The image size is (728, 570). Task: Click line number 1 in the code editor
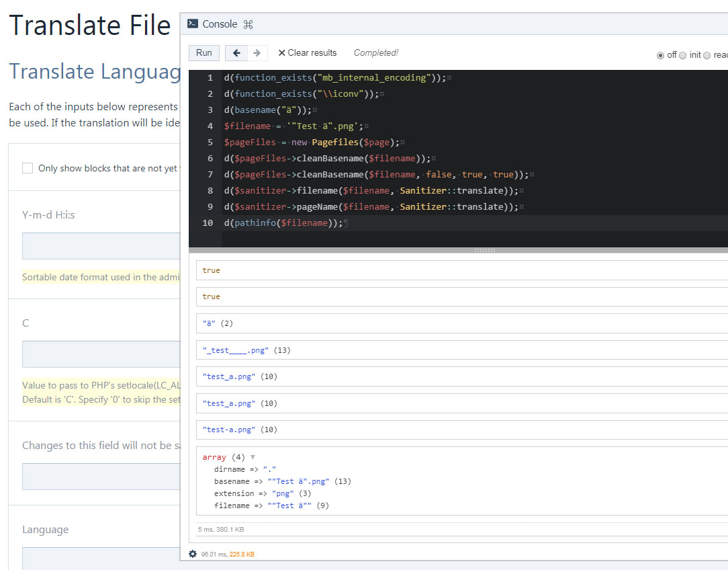pyautogui.click(x=210, y=77)
